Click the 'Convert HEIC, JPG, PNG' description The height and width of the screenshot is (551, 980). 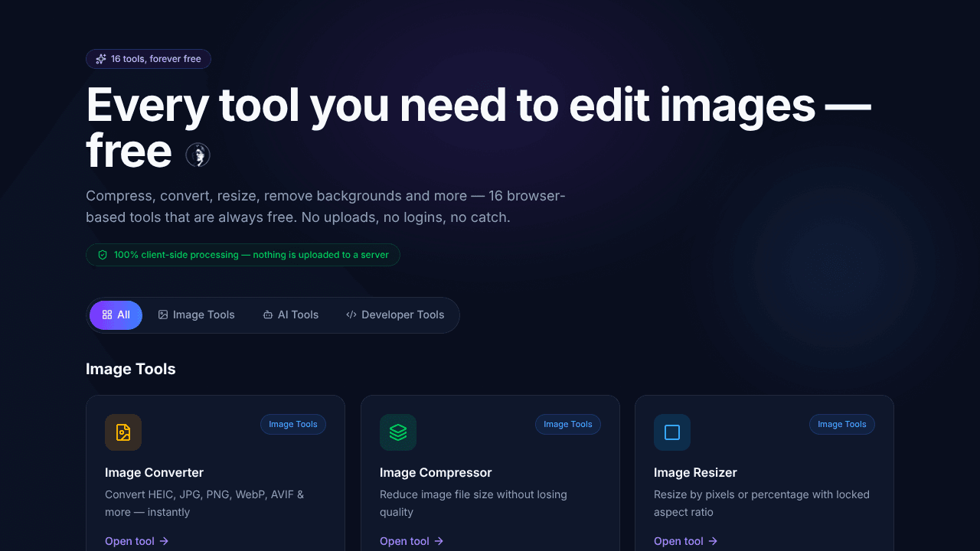point(204,504)
